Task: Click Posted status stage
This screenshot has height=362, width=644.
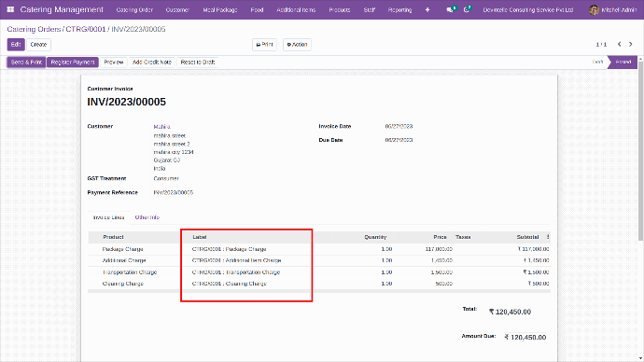Action: point(623,62)
